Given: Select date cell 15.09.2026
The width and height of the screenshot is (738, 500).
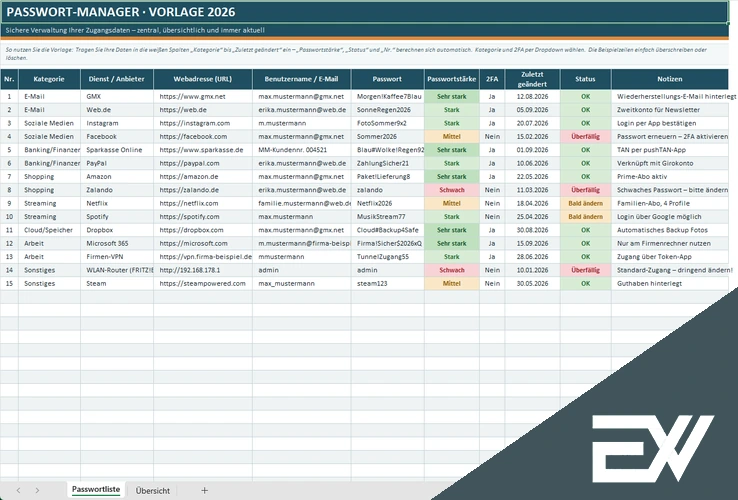Looking at the screenshot, I should click(x=532, y=243).
